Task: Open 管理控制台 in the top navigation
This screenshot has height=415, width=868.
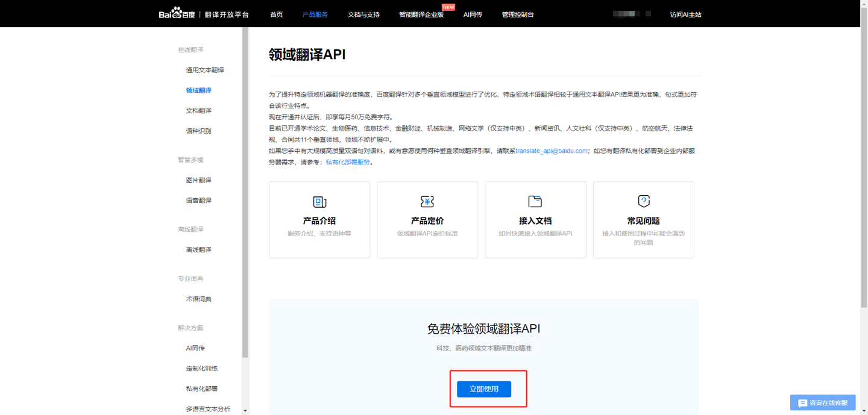Action: coord(518,14)
